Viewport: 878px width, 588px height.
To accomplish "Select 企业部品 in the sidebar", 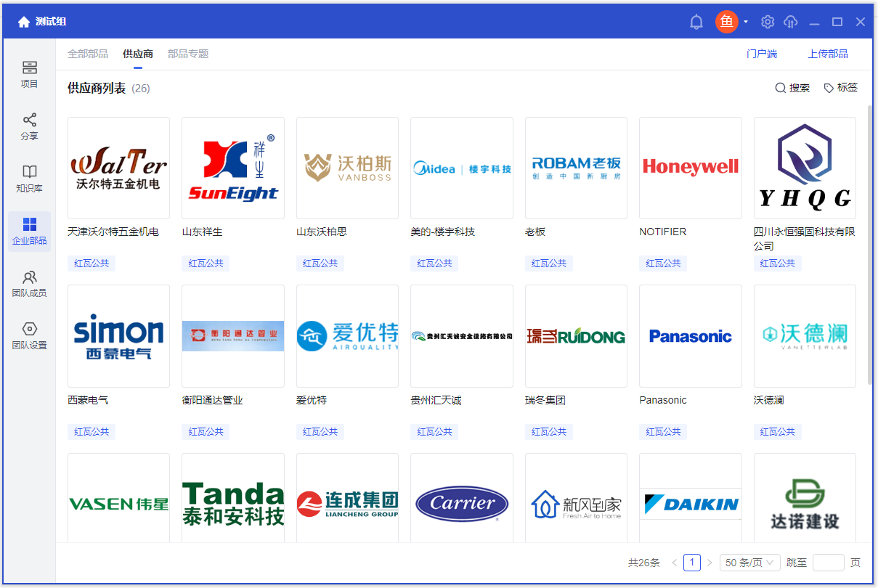I will [x=29, y=232].
